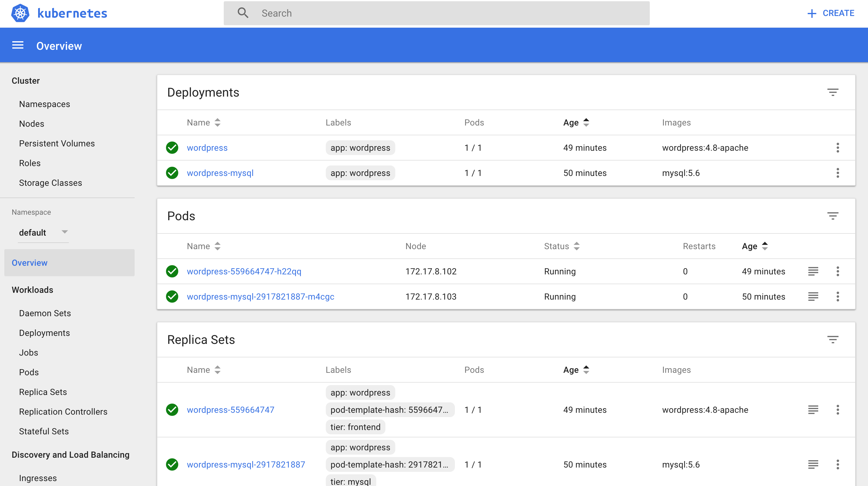Viewport: 868px width, 486px height.
Task: Click the 'tier: mysql' label chip
Action: [351, 480]
